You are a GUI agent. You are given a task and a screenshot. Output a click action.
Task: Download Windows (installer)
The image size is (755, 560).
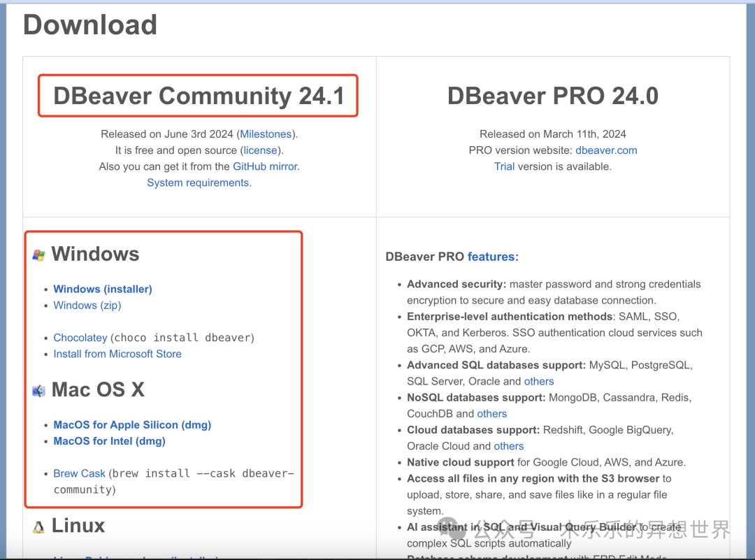point(103,289)
